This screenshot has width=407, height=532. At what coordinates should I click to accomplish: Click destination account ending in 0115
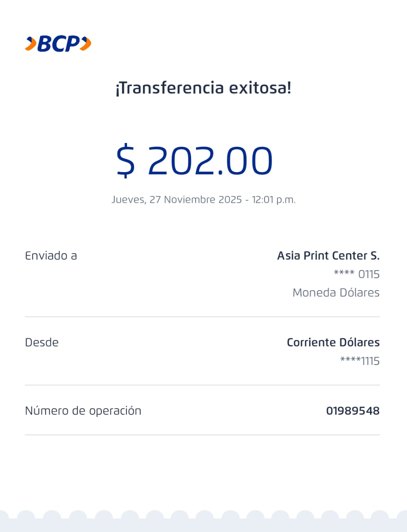[x=356, y=274]
